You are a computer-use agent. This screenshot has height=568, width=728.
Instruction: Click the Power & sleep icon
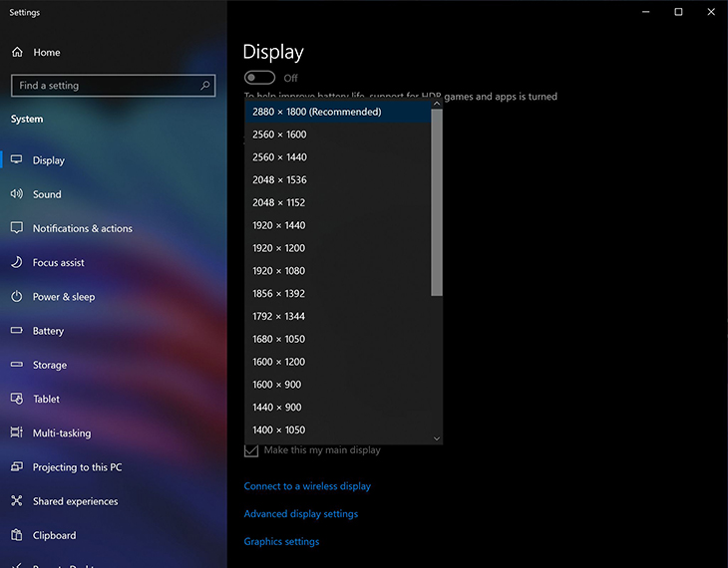17,296
